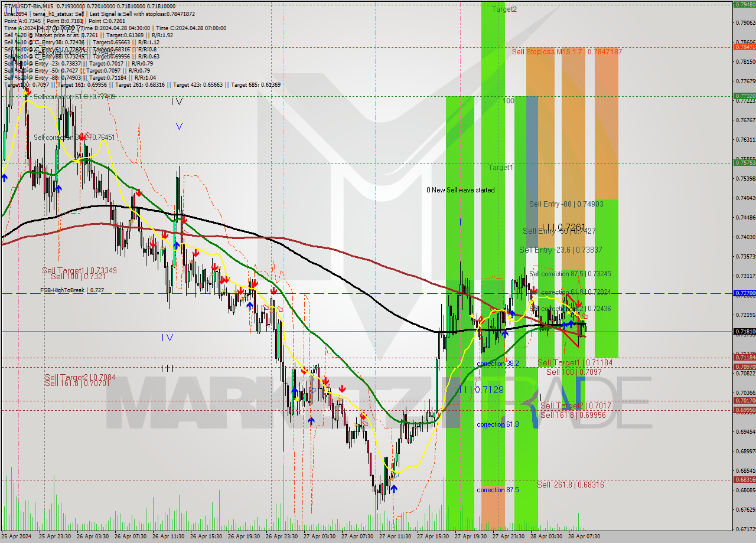This screenshot has width=756, height=543.
Task: Click the red 0.71184 price tag
Action: (744, 357)
